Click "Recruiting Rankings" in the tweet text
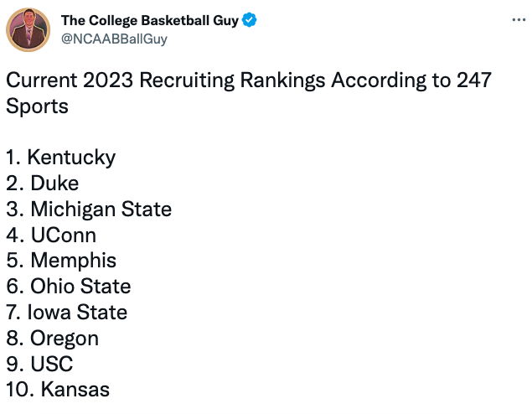This screenshot has width=532, height=414. pyautogui.click(x=232, y=80)
